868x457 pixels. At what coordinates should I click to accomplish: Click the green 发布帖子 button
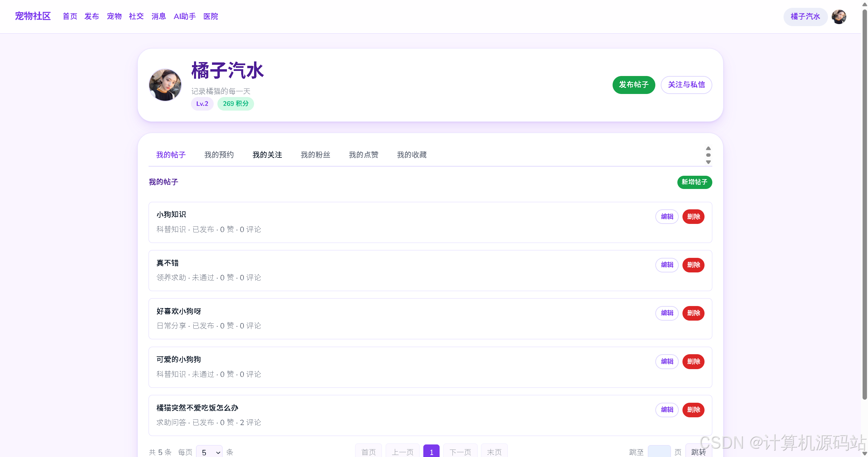(634, 85)
